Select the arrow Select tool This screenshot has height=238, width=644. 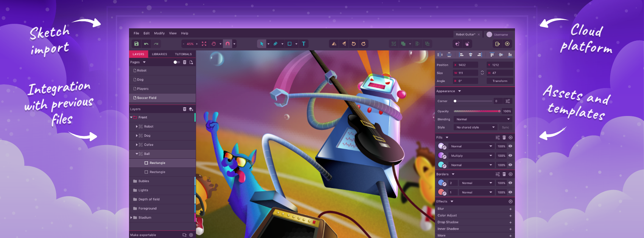point(262,44)
